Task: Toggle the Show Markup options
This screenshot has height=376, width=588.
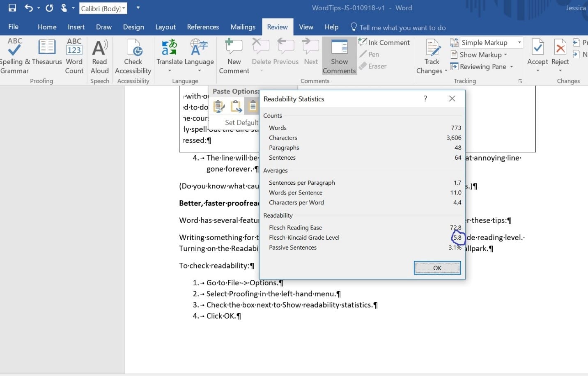Action: [x=479, y=54]
